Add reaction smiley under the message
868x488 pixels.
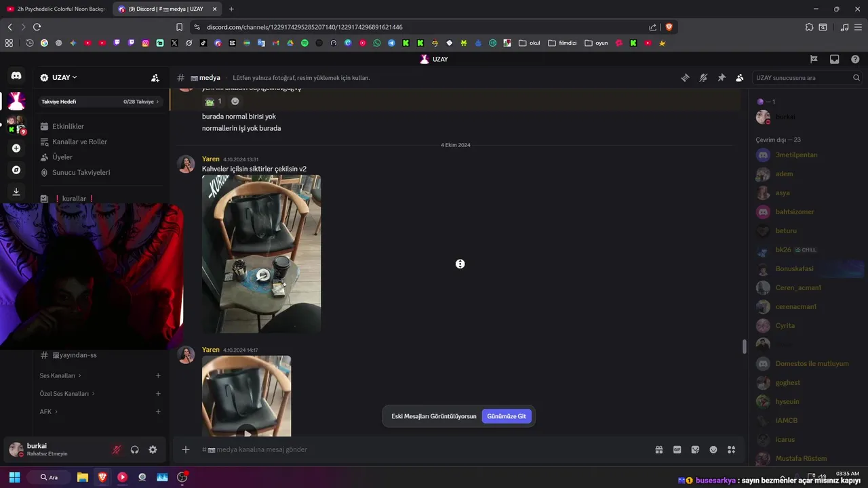pyautogui.click(x=235, y=101)
